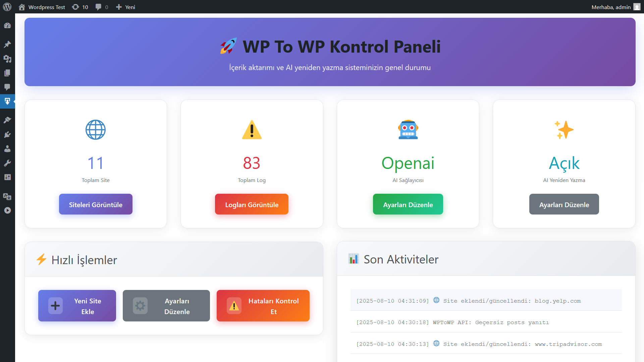Click gray Ayarları Düzenle under Açık
The width and height of the screenshot is (644, 362).
tap(564, 204)
